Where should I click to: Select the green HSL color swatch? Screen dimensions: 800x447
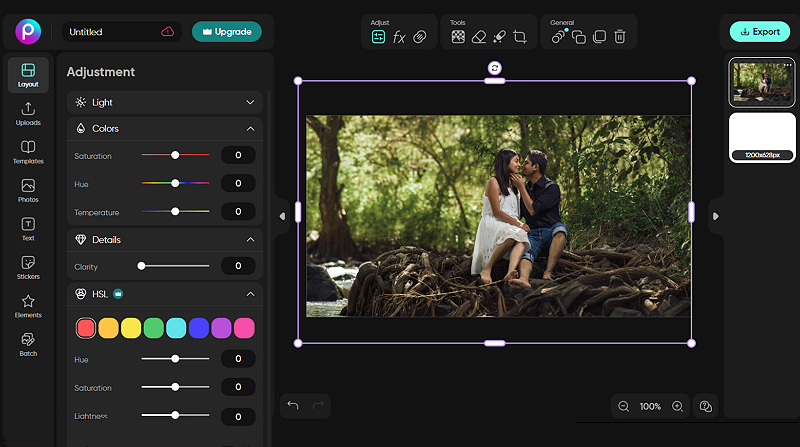pos(154,328)
